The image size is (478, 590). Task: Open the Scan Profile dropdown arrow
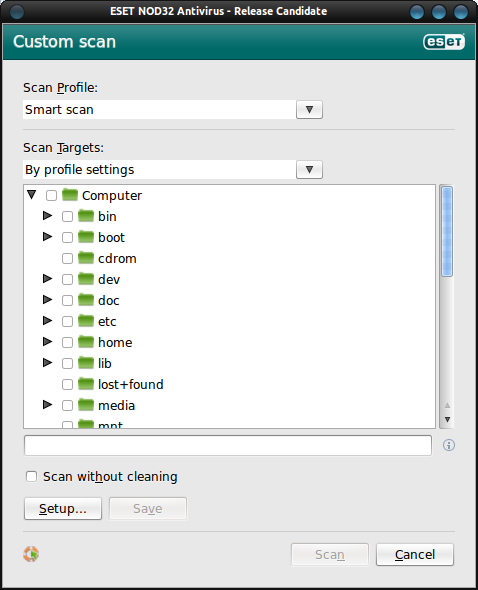tap(309, 109)
